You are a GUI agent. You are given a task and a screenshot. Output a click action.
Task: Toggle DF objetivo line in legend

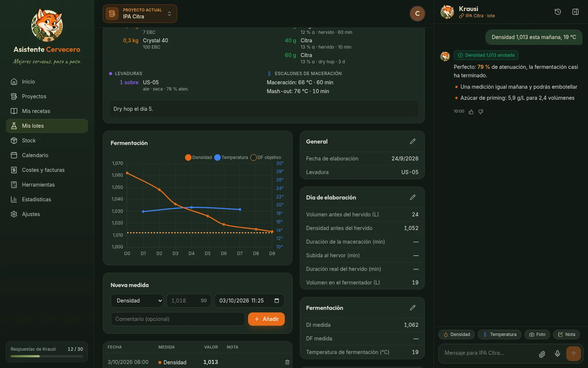266,158
